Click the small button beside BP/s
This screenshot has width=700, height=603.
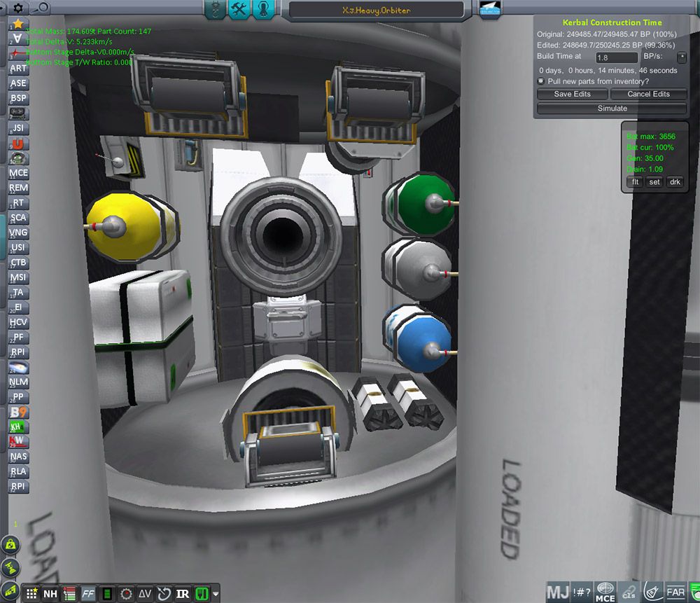click(x=681, y=57)
